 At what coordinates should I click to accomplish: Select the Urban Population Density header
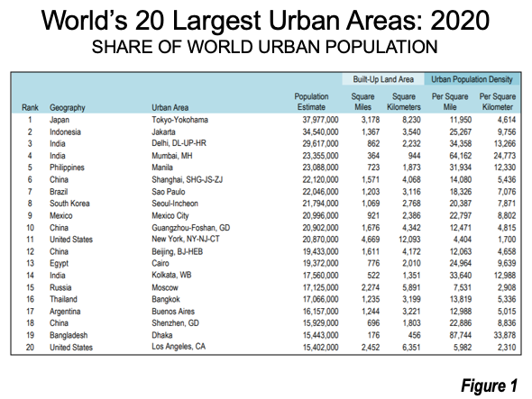pos(472,79)
